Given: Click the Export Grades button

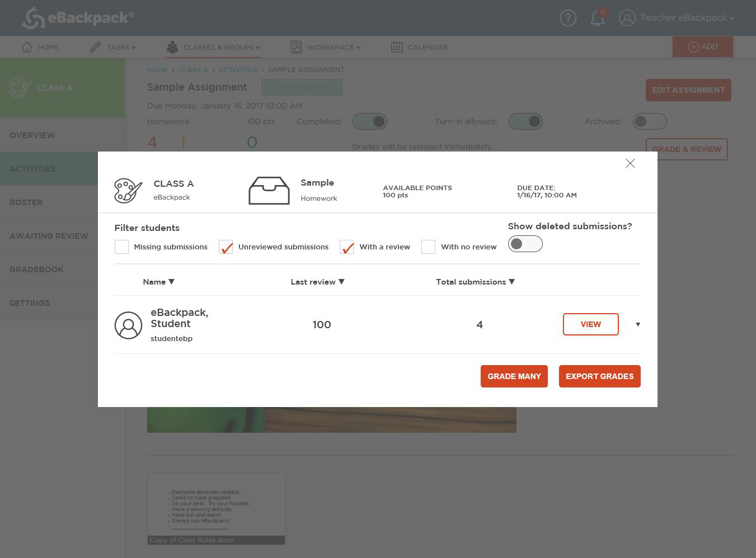Looking at the screenshot, I should (x=600, y=376).
